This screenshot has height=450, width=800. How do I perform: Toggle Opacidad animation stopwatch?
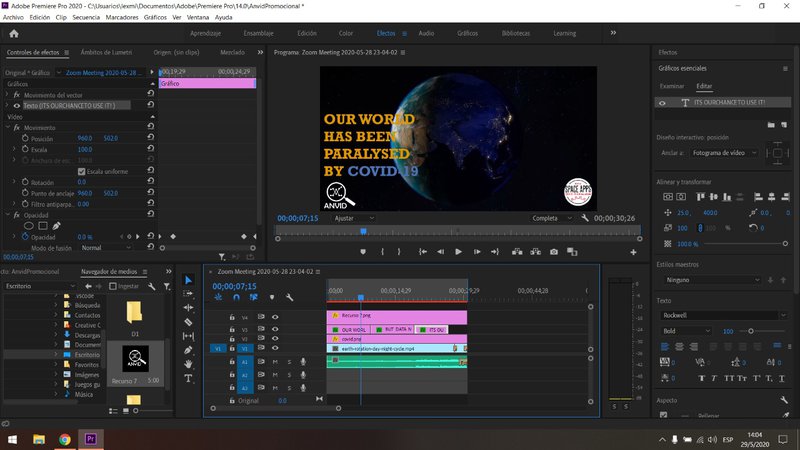[x=25, y=237]
